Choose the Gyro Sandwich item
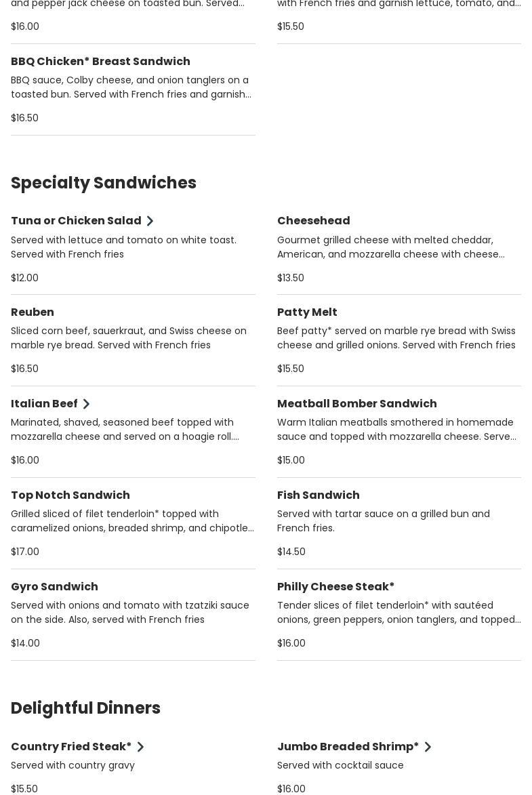 pyautogui.click(x=54, y=587)
